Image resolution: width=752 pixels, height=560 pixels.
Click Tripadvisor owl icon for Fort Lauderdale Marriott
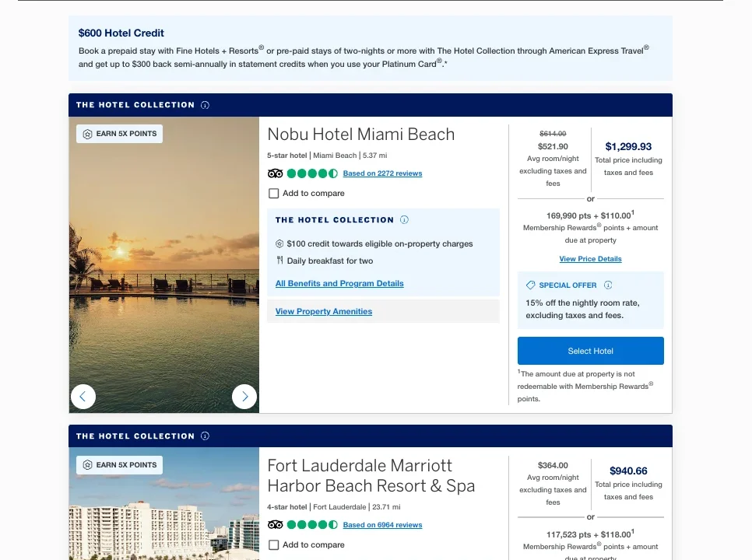[x=276, y=525]
